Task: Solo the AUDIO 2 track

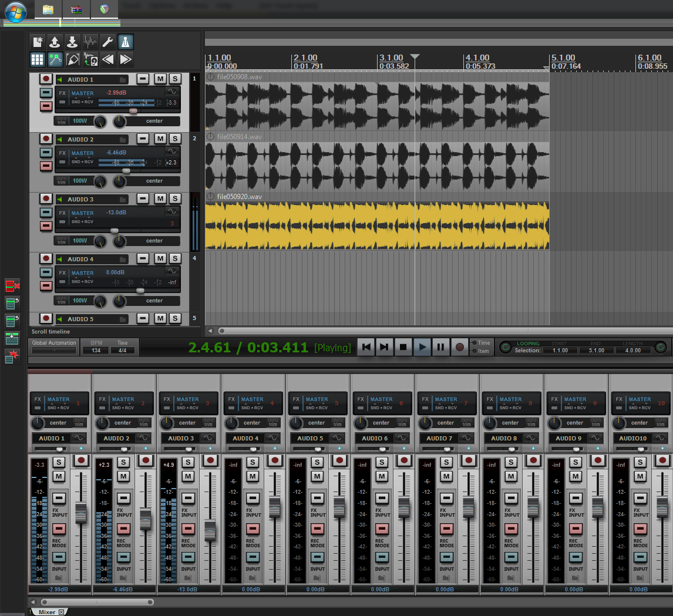Action: click(x=174, y=139)
